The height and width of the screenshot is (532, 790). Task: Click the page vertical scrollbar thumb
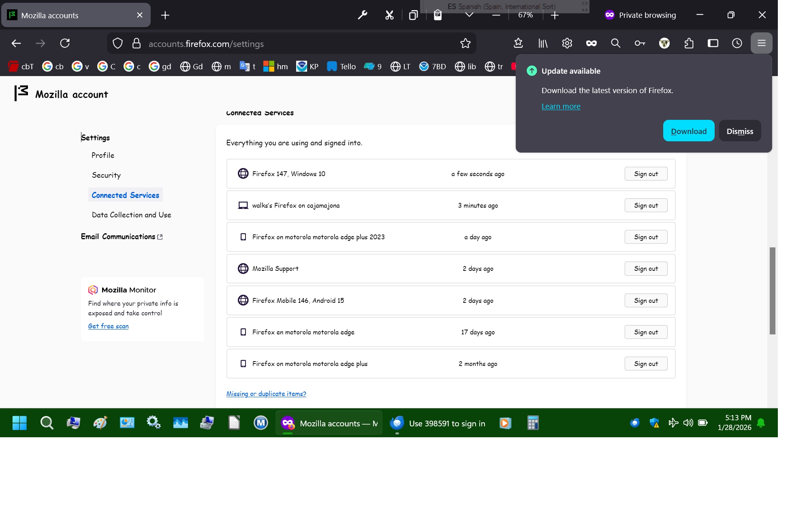point(772,291)
